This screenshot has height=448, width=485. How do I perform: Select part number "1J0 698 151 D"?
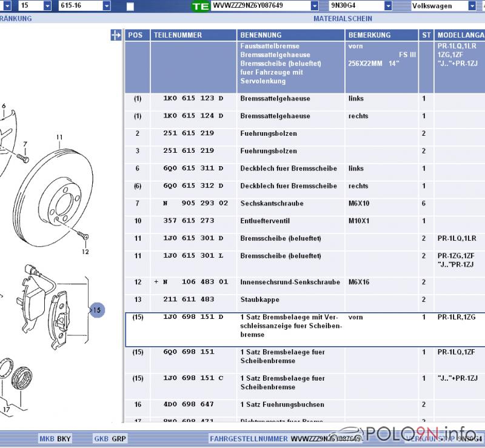(x=193, y=317)
